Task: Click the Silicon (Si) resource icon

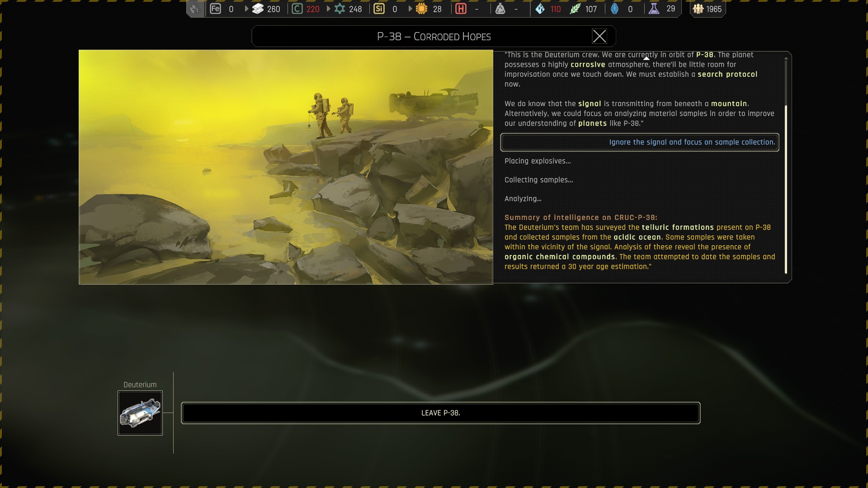Action: [x=379, y=9]
